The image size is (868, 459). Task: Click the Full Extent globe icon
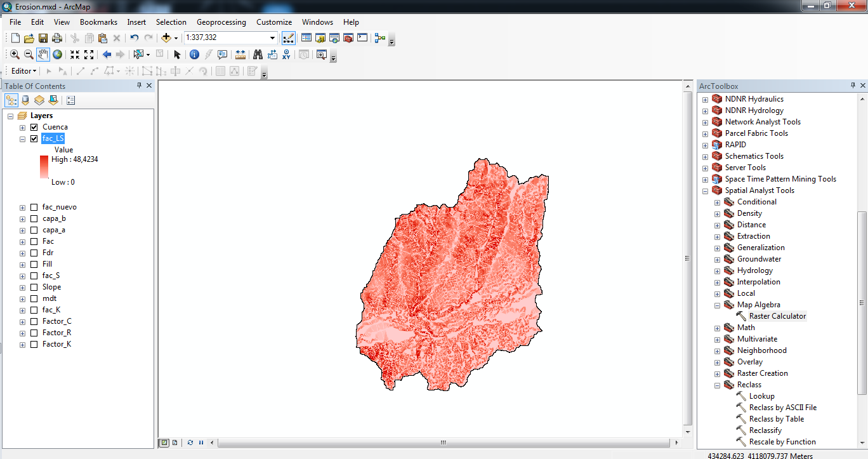[57, 55]
